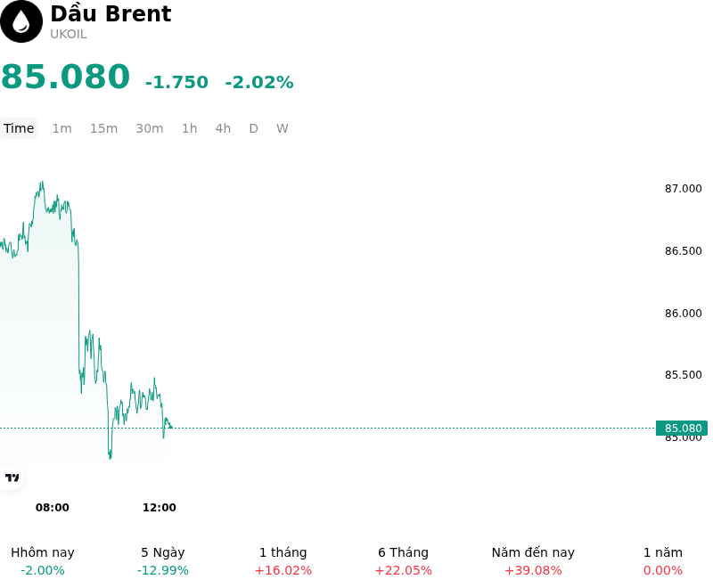Click the 85.080 current price label
The image size is (713, 588).
click(682, 428)
